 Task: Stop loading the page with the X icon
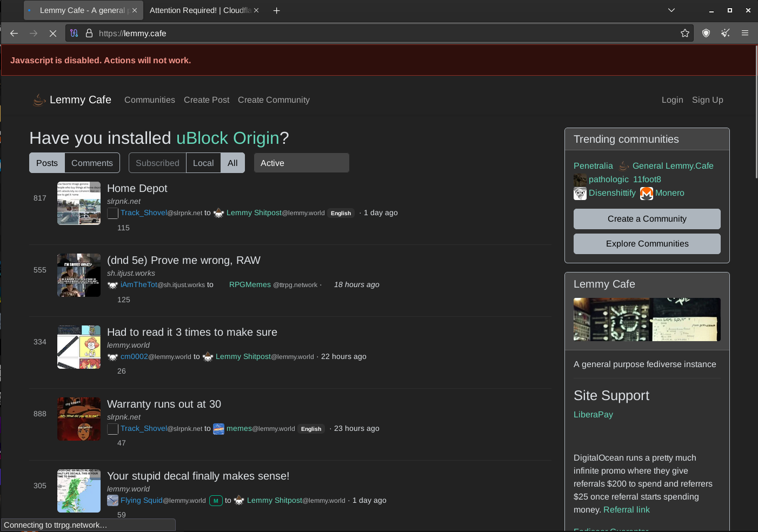(x=53, y=33)
